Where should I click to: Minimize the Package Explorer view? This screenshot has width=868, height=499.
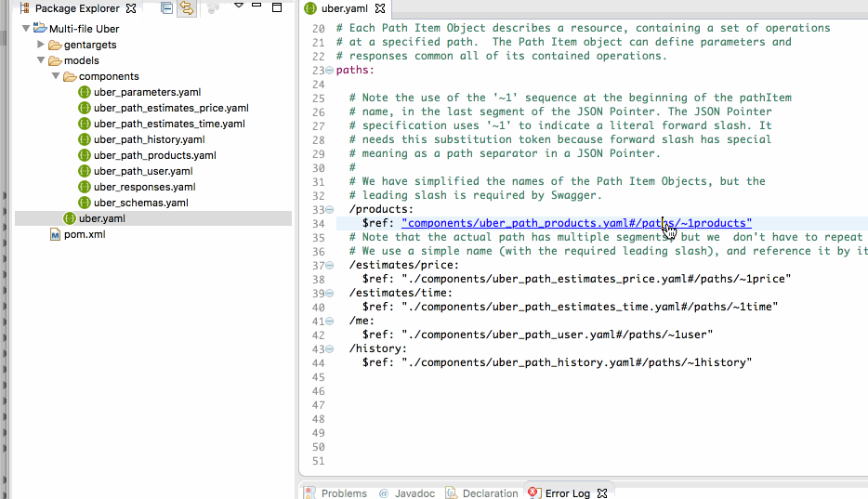(x=256, y=5)
